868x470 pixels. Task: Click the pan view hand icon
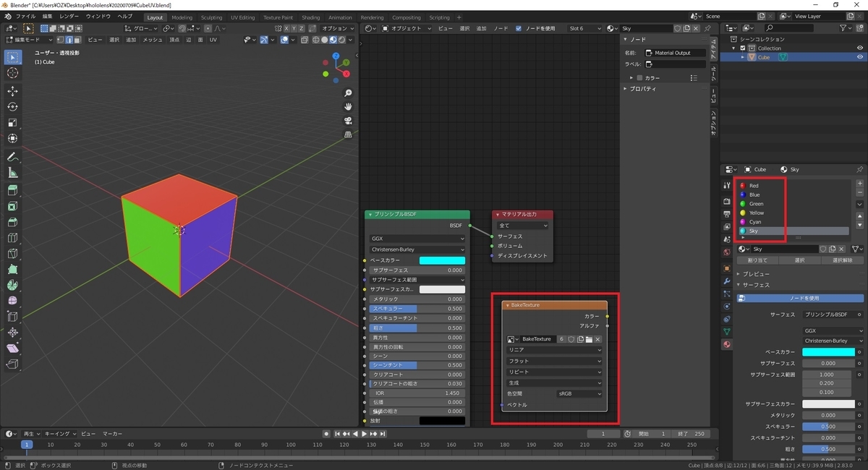pos(348,107)
